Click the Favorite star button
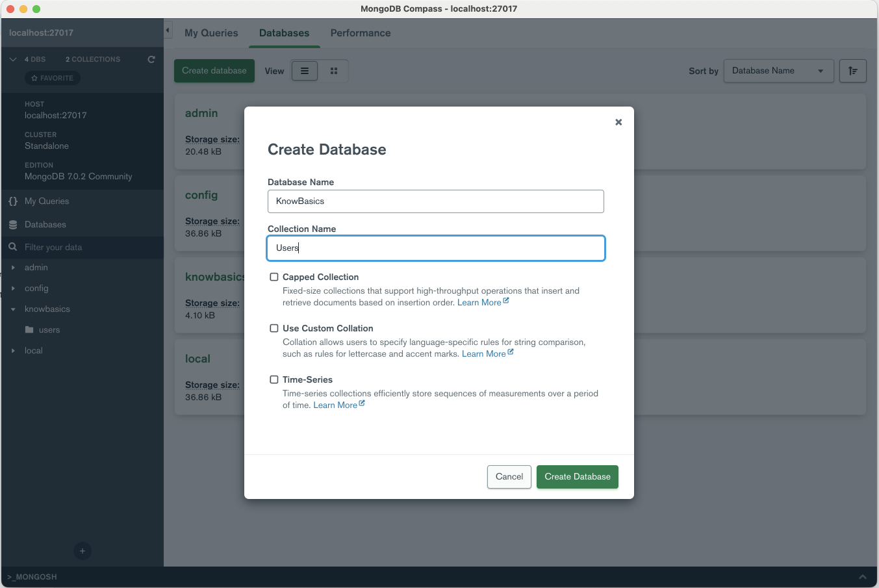Image resolution: width=879 pixels, height=588 pixels. click(53, 78)
